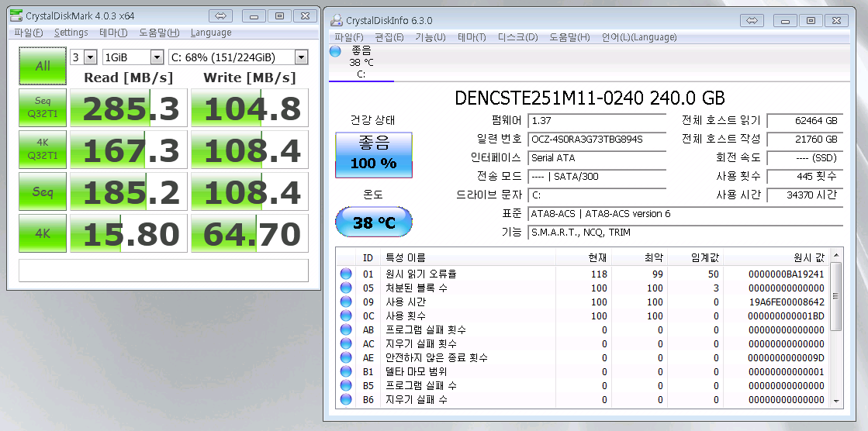Open 편집(E) menu in CrystalDiskInfo
Image resolution: width=868 pixels, height=431 pixels.
(389, 37)
